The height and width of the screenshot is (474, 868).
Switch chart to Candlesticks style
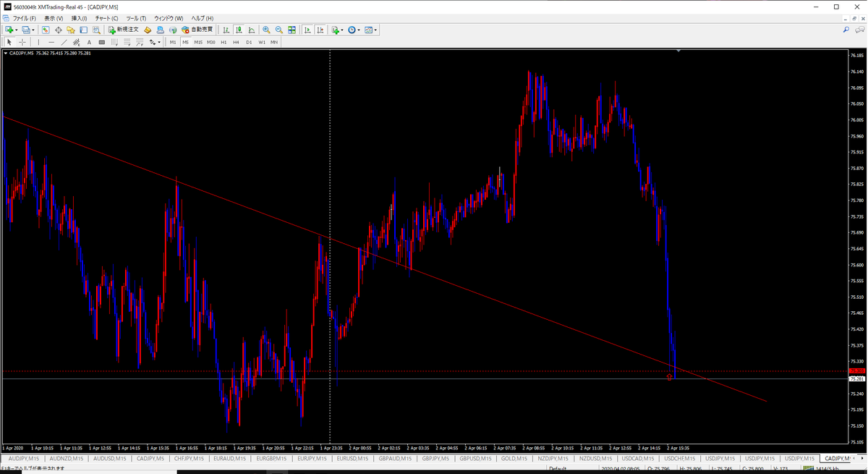(238, 30)
